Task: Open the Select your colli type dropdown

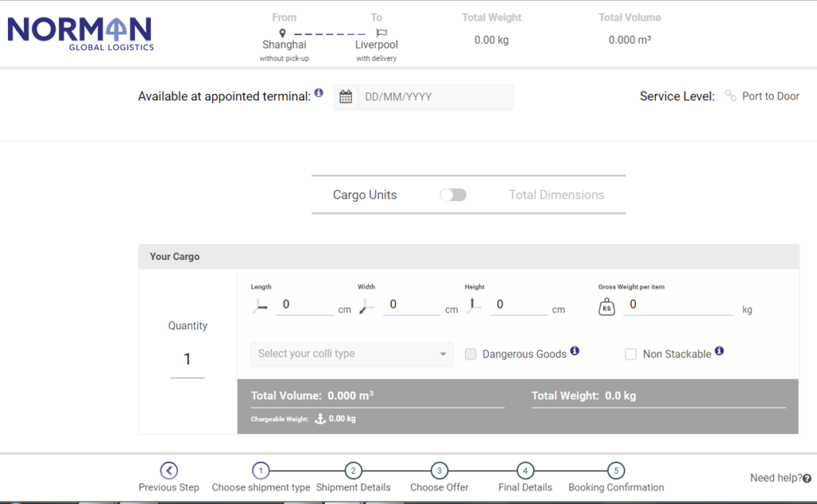Action: 352,354
